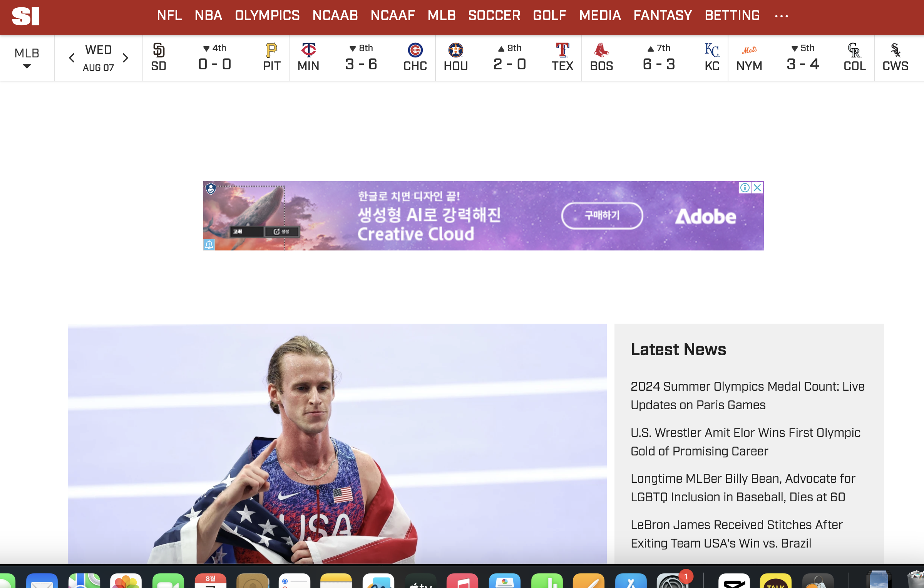Viewport: 924px width, 588px height.
Task: Open the more sections ellipsis menu
Action: [781, 16]
